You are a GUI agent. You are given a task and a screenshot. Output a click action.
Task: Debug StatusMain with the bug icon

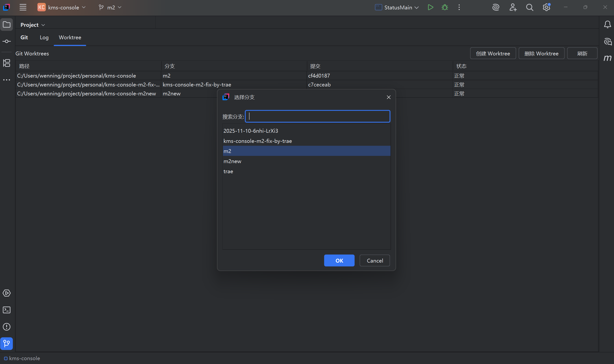445,7
